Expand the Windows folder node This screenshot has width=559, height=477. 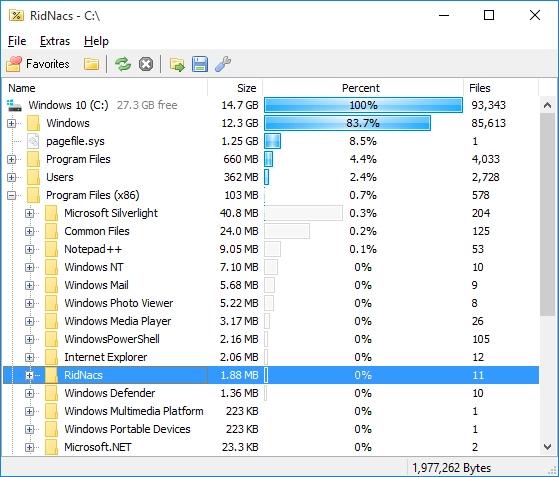(11, 123)
